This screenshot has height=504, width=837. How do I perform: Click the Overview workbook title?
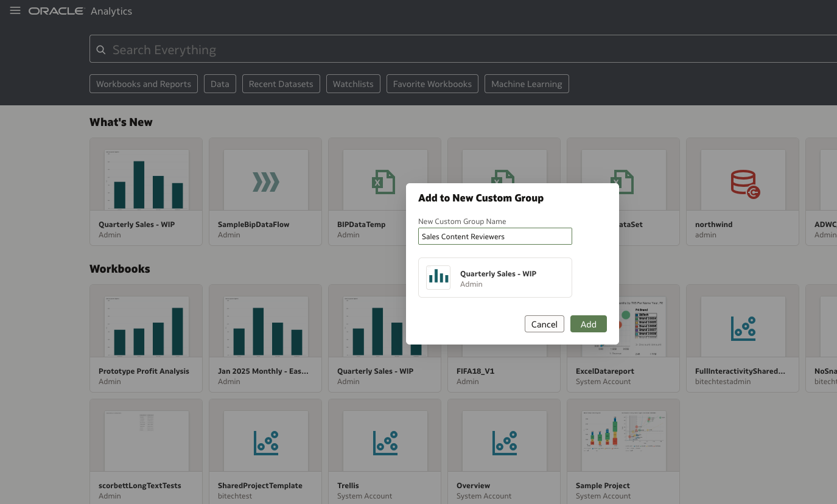coord(473,486)
